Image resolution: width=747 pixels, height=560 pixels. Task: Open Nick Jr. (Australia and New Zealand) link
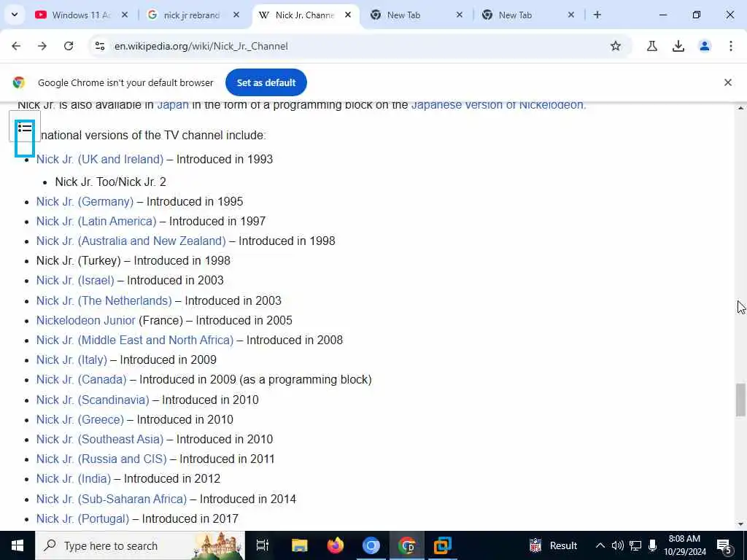(131, 241)
